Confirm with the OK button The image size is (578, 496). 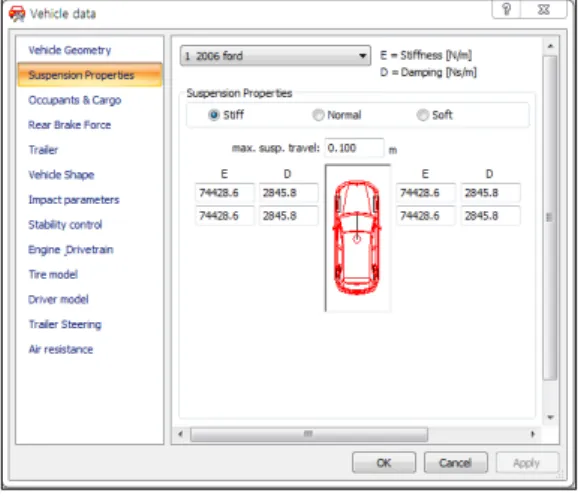pos(384,463)
